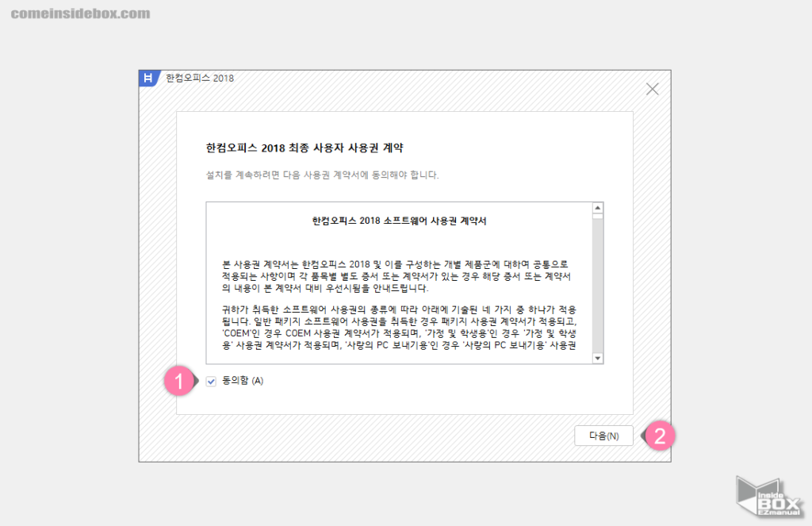The image size is (812, 526).
Task: Click the license scrollbar thumb at top
Action: pyautogui.click(x=598, y=216)
